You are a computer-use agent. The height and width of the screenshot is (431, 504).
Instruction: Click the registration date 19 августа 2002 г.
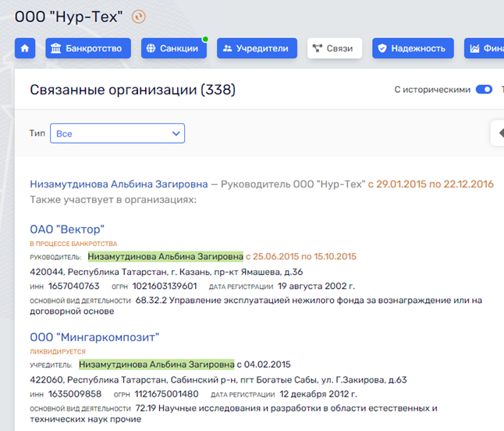point(316,286)
